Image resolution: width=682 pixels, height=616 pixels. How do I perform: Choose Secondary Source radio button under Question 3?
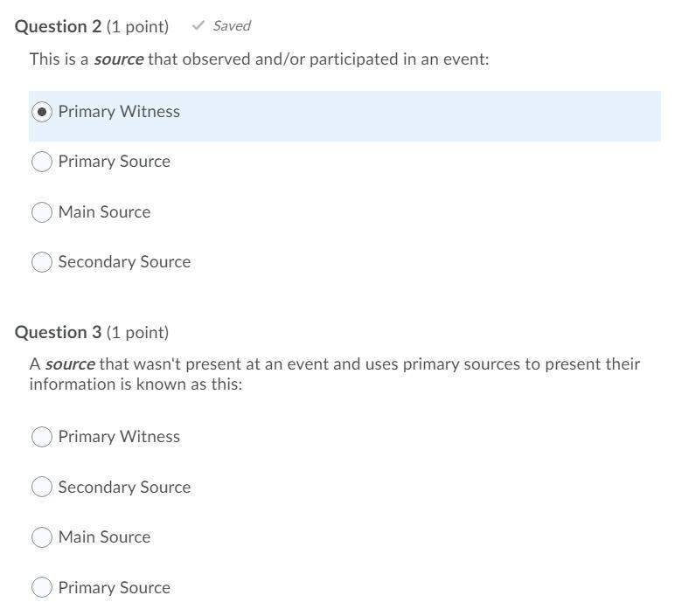[41, 488]
